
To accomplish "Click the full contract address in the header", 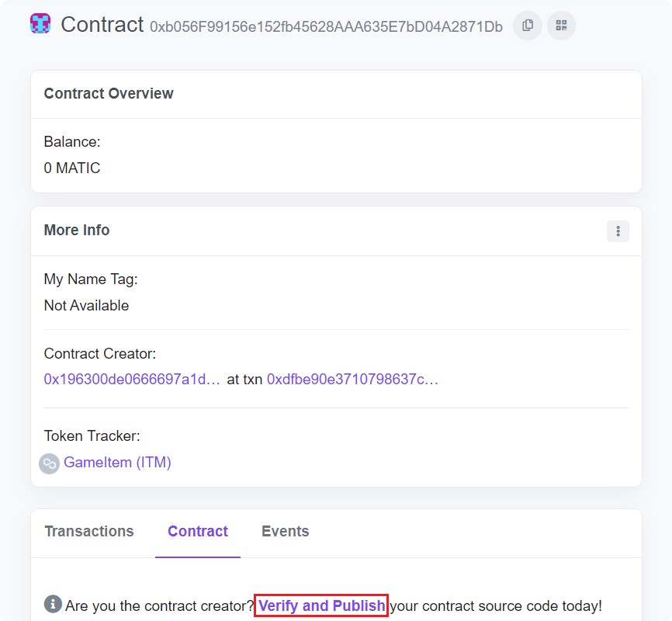I will click(326, 27).
